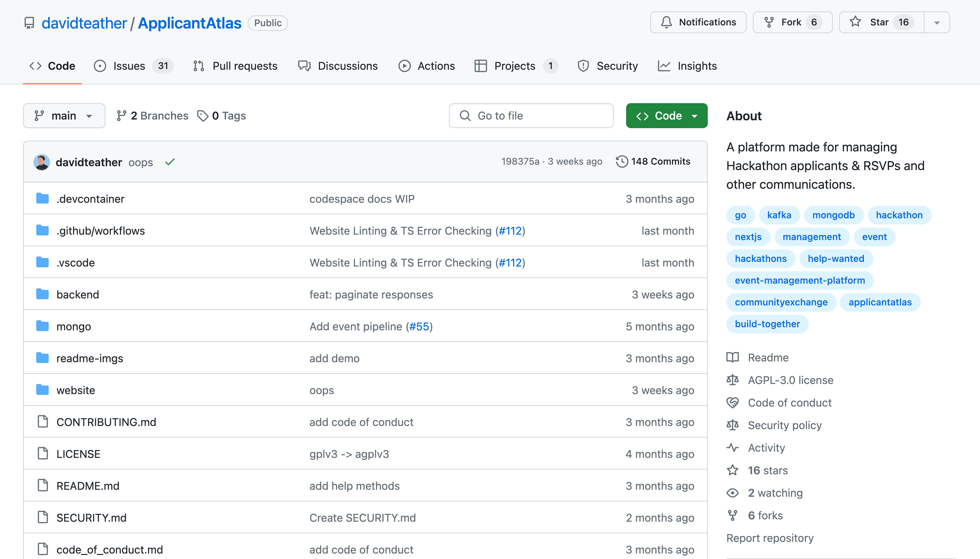Image resolution: width=980 pixels, height=559 pixels.
Task: Open the LICENSE file
Action: click(78, 454)
